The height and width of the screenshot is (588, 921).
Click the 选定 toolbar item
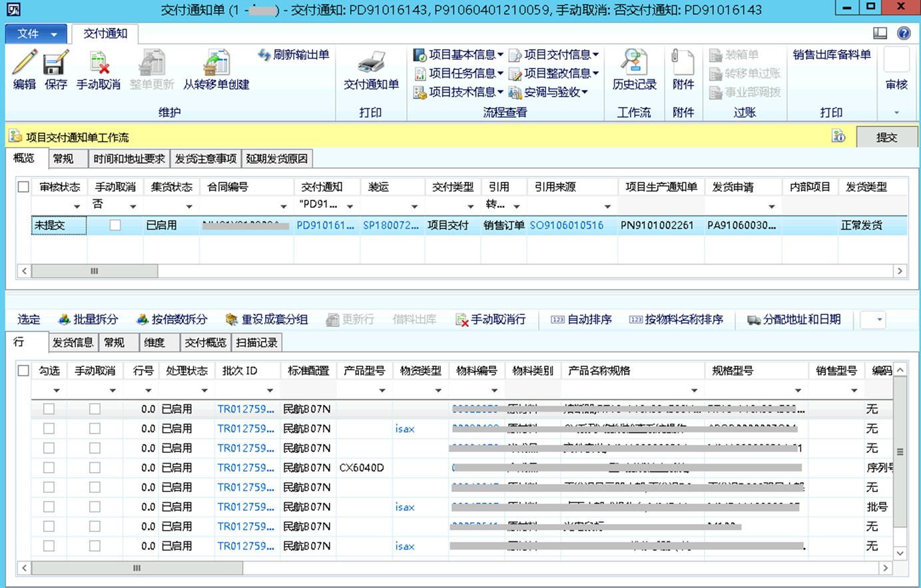pyautogui.click(x=29, y=320)
